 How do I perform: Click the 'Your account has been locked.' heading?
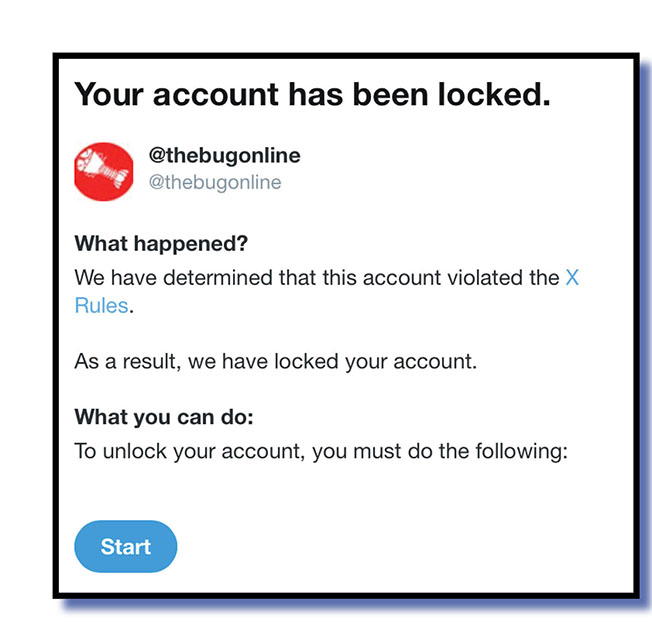[x=313, y=95]
